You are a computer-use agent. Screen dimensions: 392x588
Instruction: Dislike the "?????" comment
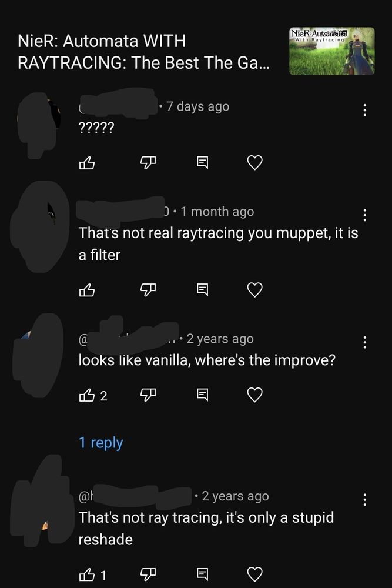pos(148,163)
